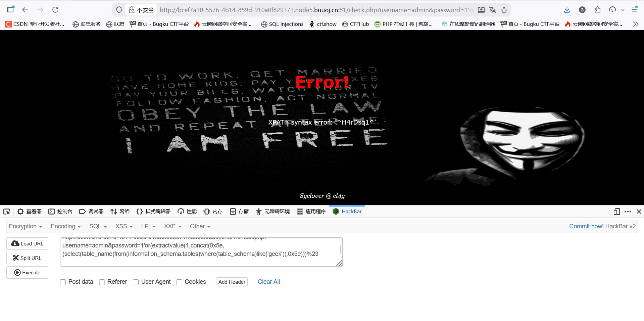The width and height of the screenshot is (644, 321).
Task: Close the developer tools panel
Action: (x=639, y=212)
